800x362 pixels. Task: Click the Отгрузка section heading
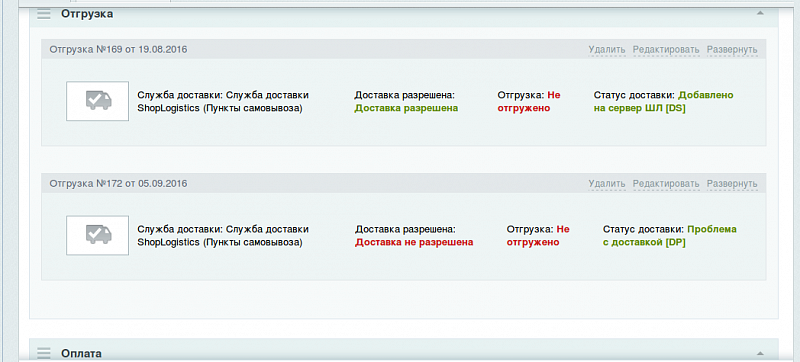tap(87, 14)
